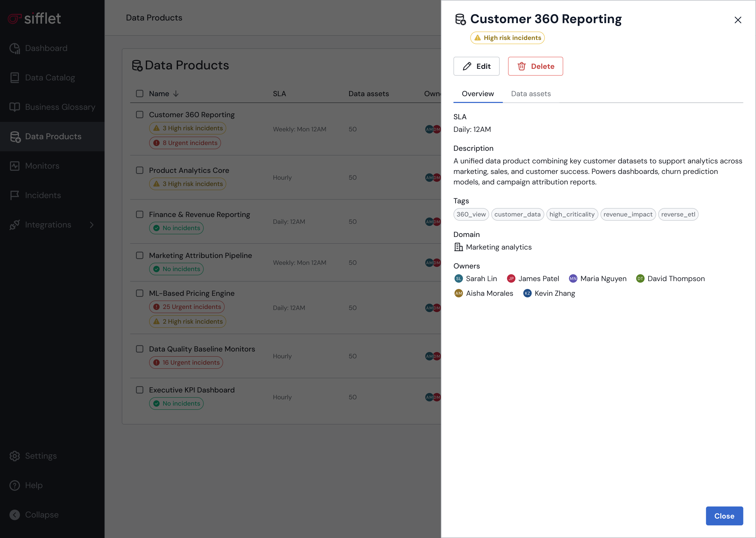This screenshot has width=756, height=538.
Task: Click the Sarah Lin SL avatar
Action: click(458, 279)
